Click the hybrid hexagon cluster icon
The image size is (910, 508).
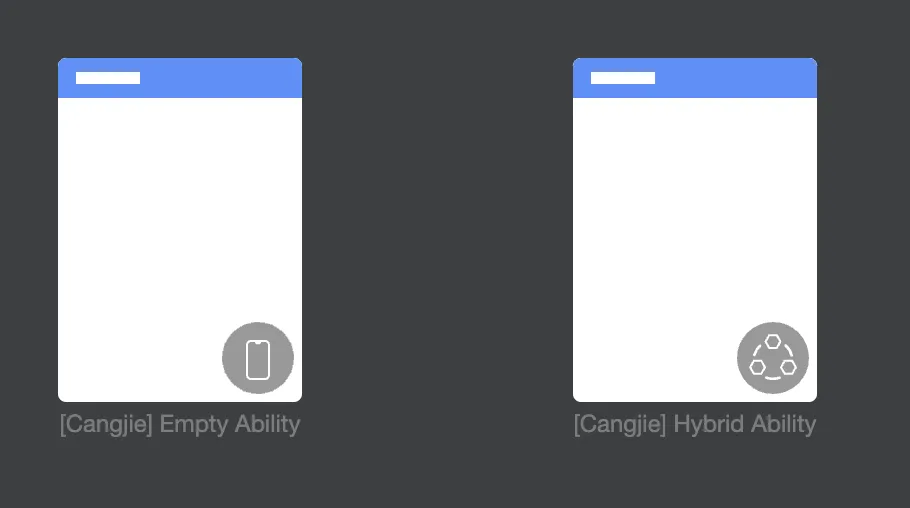tap(772, 358)
